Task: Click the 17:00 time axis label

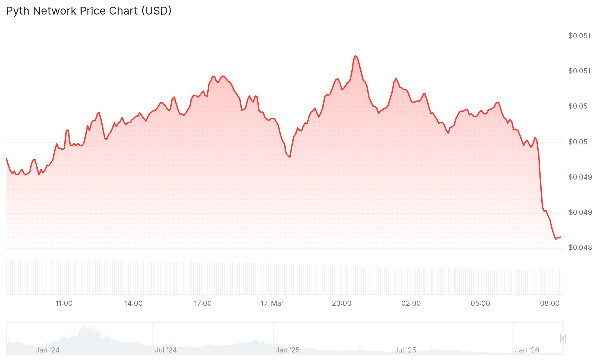Action: [203, 303]
